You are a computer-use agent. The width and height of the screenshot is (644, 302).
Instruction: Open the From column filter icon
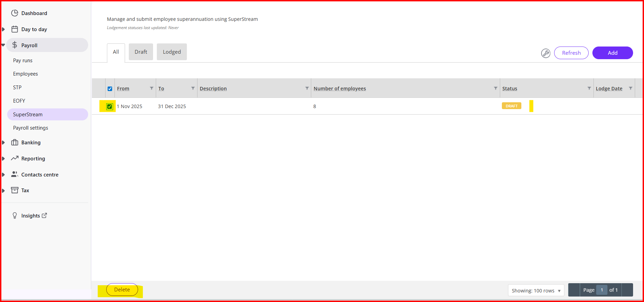[x=152, y=88]
